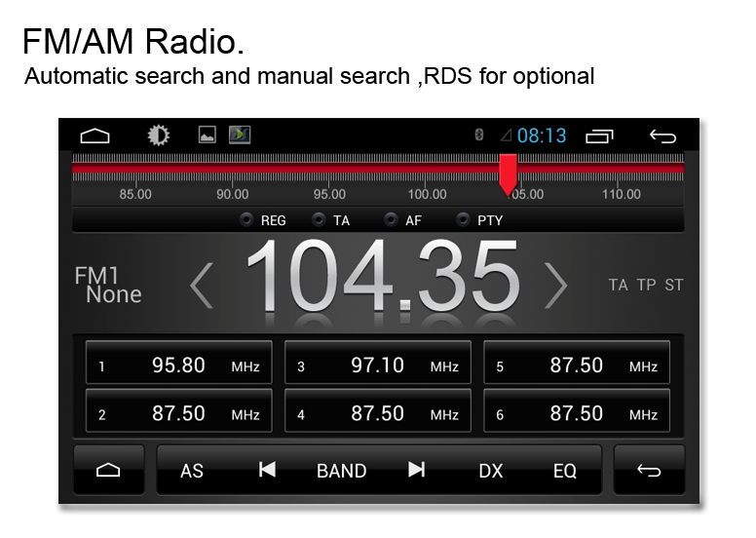Click the ST stereo indicator

click(x=674, y=285)
